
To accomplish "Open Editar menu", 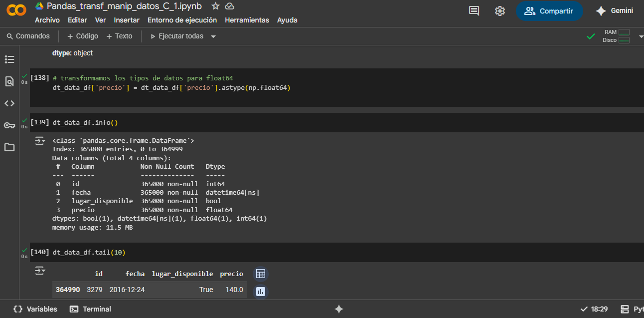I will point(77,20).
